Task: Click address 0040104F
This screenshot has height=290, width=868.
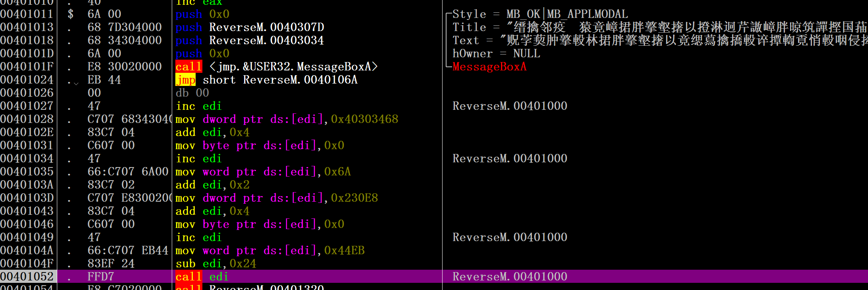Action: (x=27, y=264)
